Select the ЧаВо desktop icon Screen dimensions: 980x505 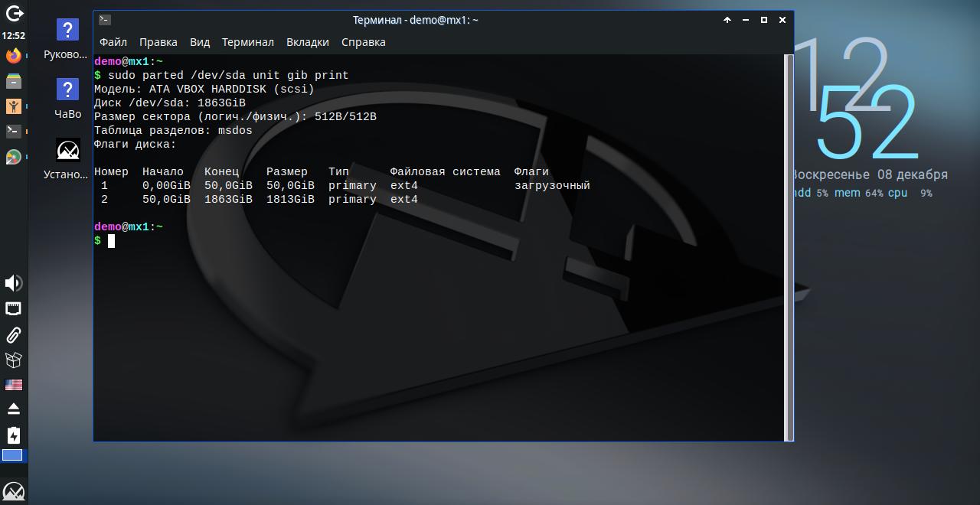(67, 99)
